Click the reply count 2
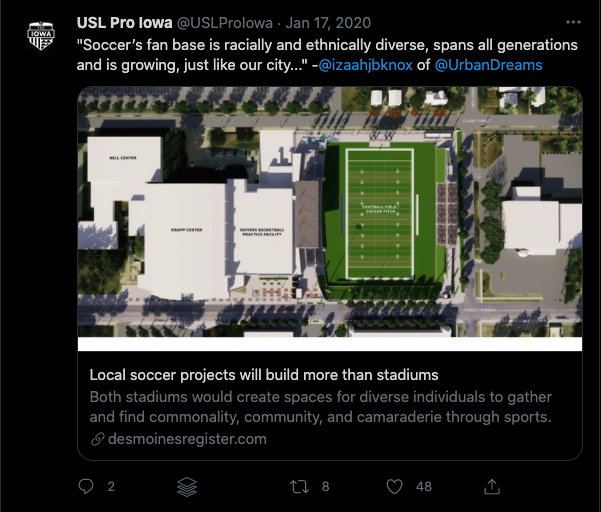This screenshot has height=512, width=601. click(x=111, y=487)
